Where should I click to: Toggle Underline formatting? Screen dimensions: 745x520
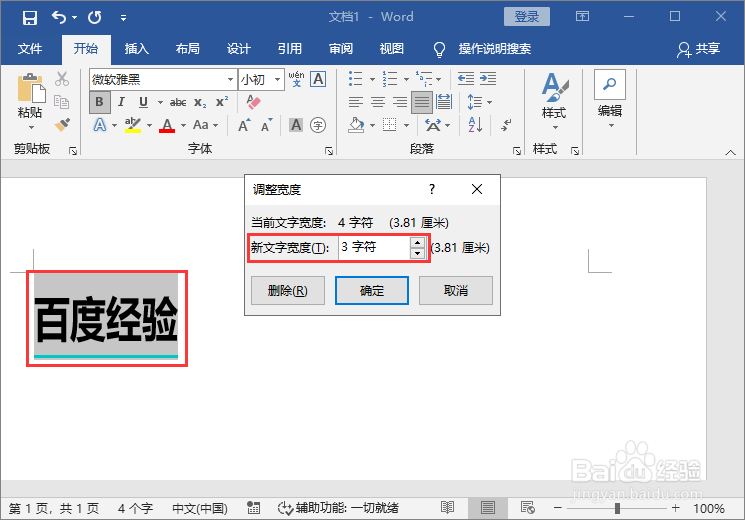pos(143,102)
